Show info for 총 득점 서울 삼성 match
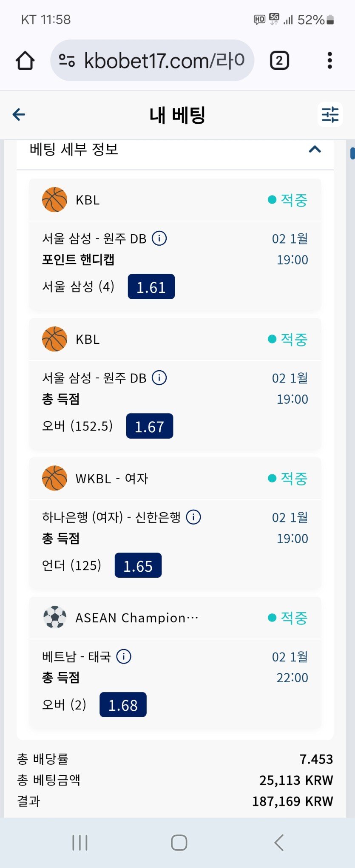 click(159, 377)
